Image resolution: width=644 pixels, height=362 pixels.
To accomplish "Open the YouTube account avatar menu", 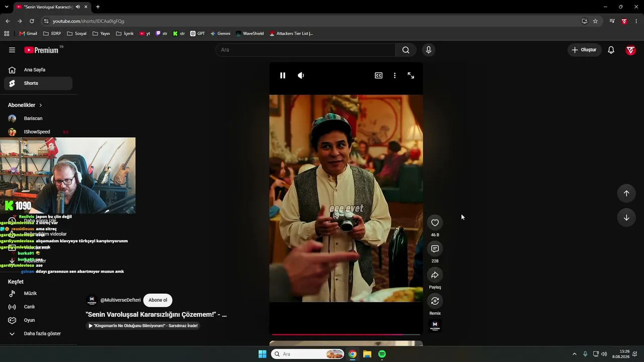I will [630, 50].
